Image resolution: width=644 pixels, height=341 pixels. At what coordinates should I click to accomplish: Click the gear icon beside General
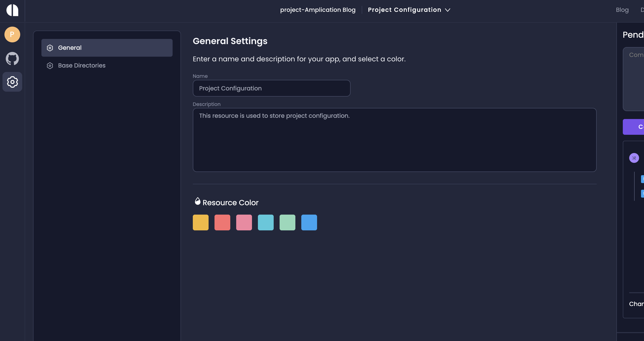point(50,48)
